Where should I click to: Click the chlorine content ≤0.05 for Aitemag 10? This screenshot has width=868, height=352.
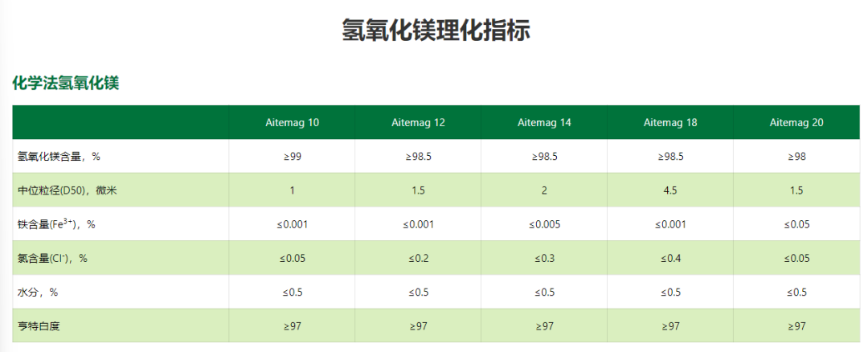292,259
